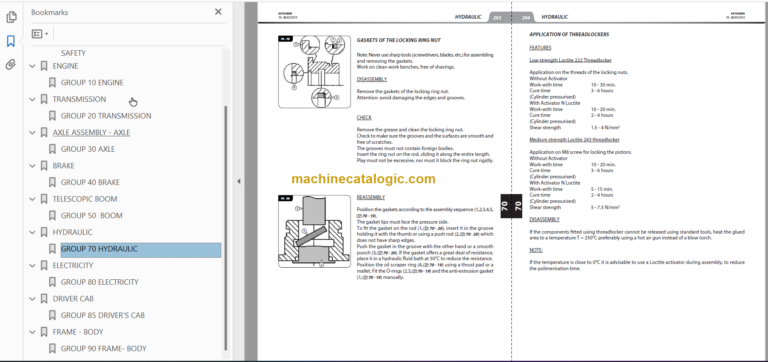Click the locking ring nut gasket diagram
This screenshot has width=768, height=362.
tap(314, 72)
